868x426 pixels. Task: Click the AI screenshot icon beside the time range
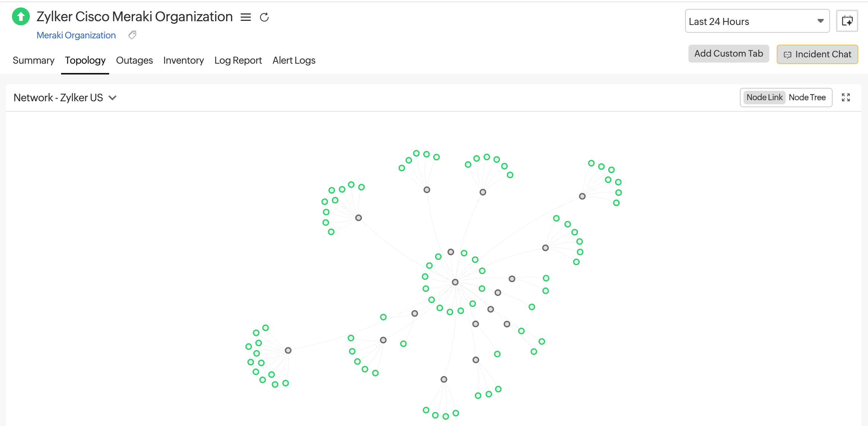pos(847,21)
